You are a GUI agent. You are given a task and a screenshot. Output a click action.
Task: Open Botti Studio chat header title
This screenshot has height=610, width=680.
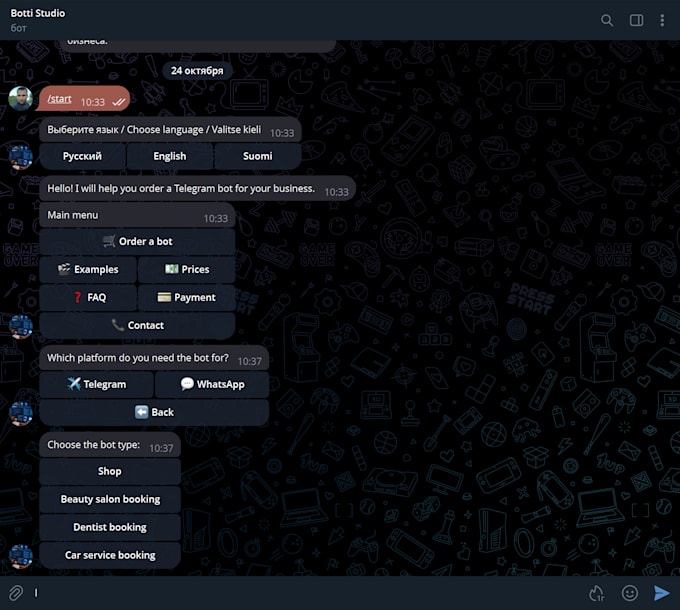click(38, 13)
